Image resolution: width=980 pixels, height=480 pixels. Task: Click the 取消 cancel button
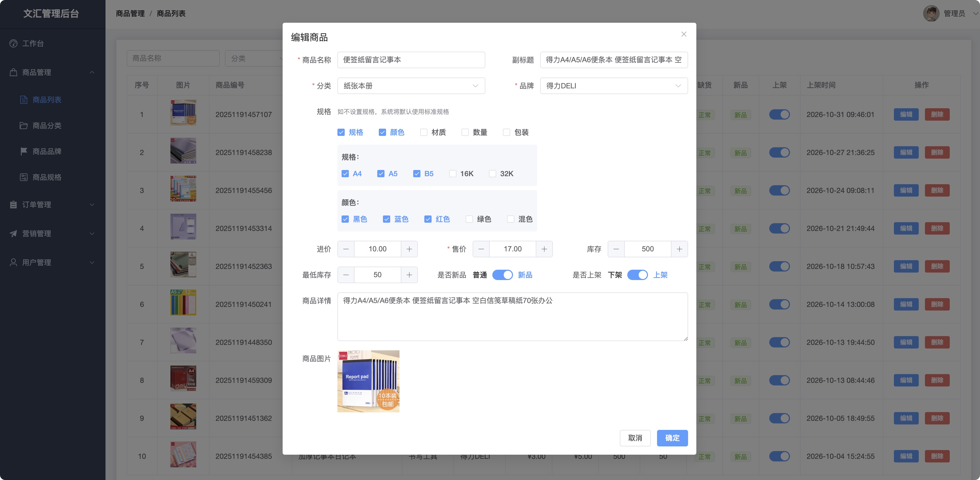click(635, 438)
